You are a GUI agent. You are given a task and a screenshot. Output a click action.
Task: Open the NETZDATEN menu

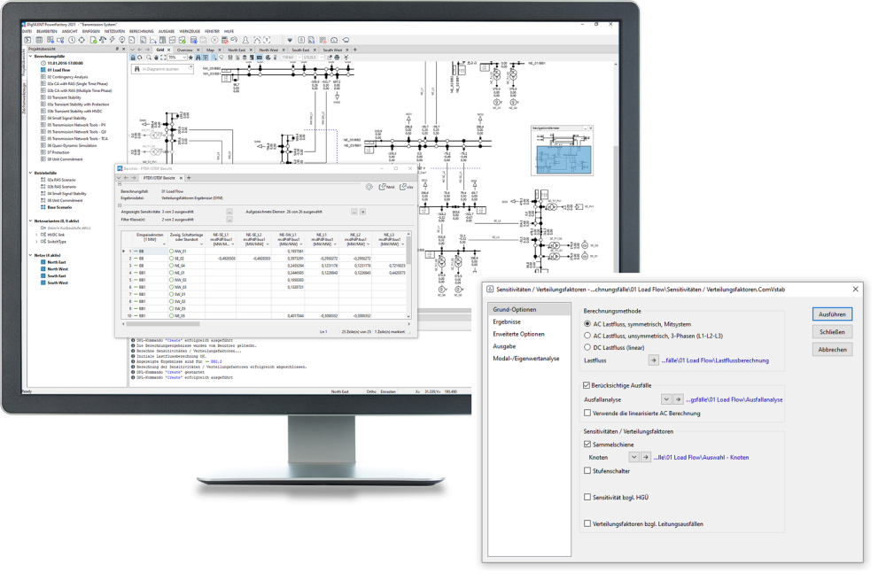pos(114,31)
